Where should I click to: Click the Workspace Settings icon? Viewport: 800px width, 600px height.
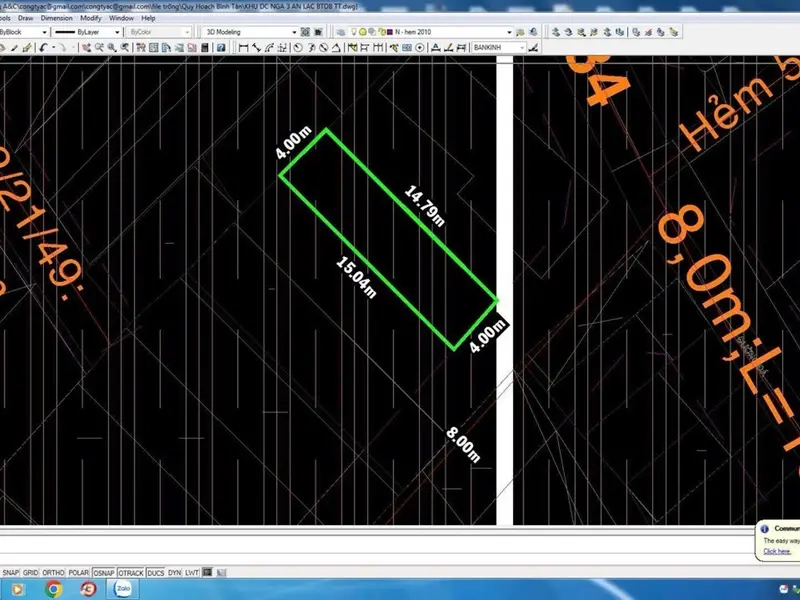[x=305, y=32]
